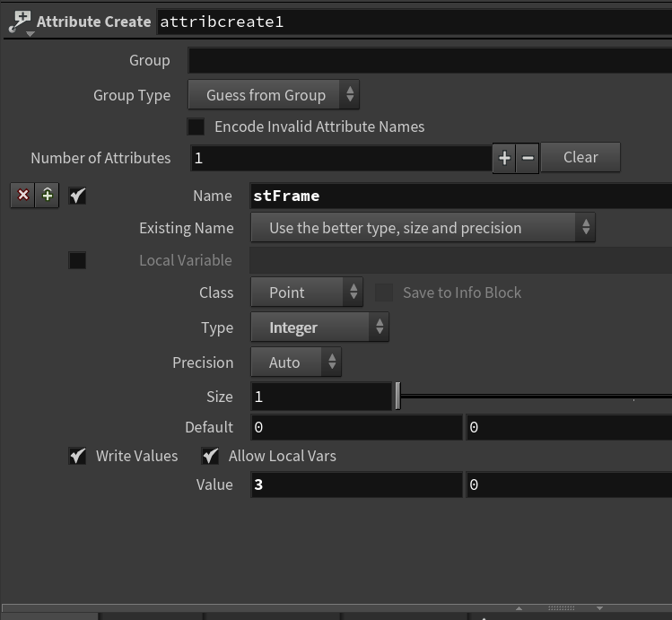This screenshot has width=672, height=620.
Task: Open the Precision dropdown set to Auto
Action: (296, 362)
